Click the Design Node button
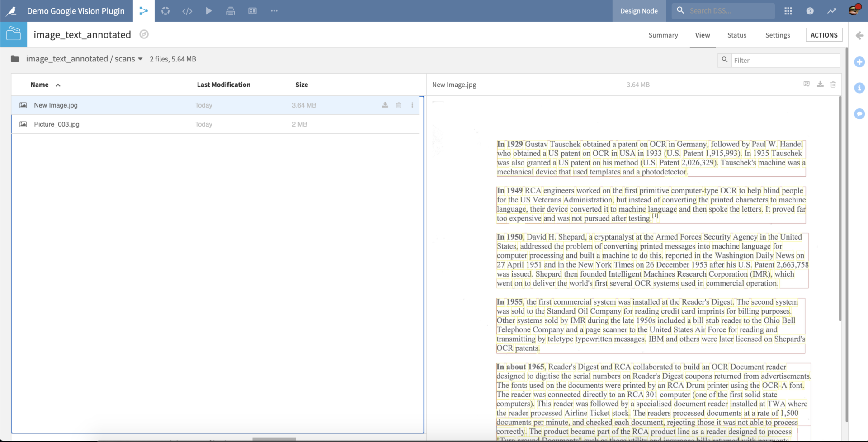This screenshot has width=868, height=442. tap(639, 11)
